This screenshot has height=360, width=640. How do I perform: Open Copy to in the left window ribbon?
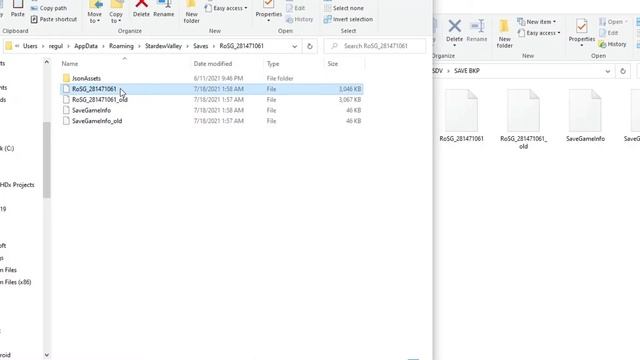tap(116, 11)
